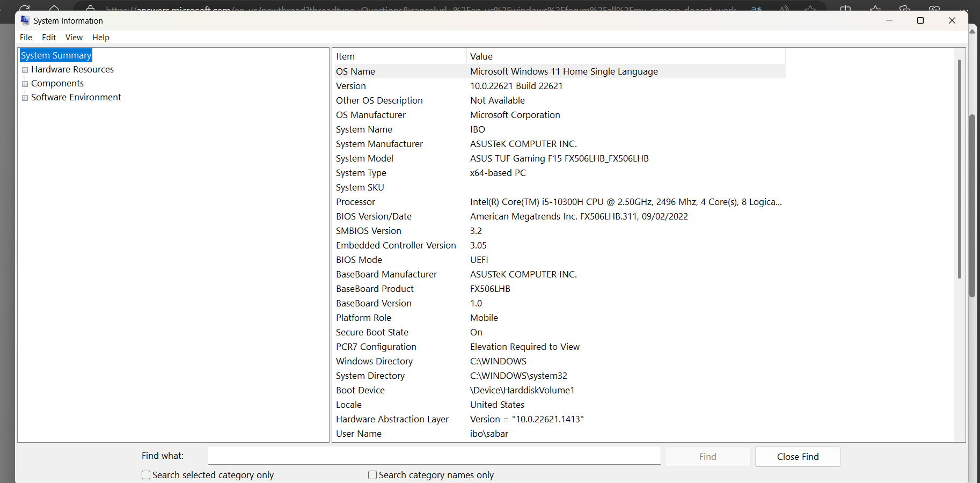Click the value 'ibo\sabar'
980x483 pixels.
pos(489,434)
